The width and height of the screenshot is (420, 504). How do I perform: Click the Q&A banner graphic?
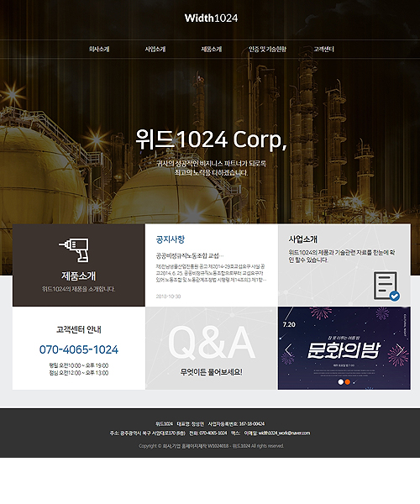pyautogui.click(x=212, y=343)
